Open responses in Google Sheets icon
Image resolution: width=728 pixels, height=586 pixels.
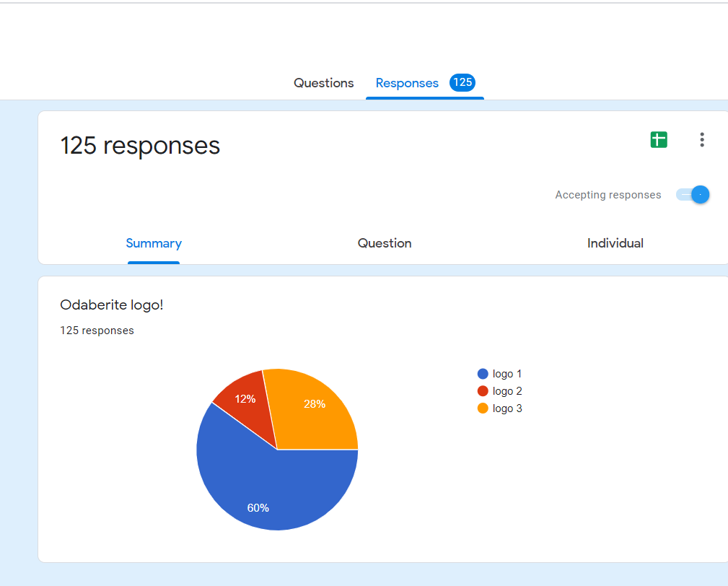tap(659, 140)
